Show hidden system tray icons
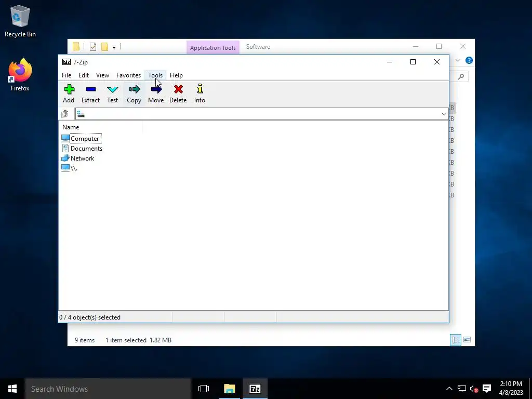 click(449, 389)
